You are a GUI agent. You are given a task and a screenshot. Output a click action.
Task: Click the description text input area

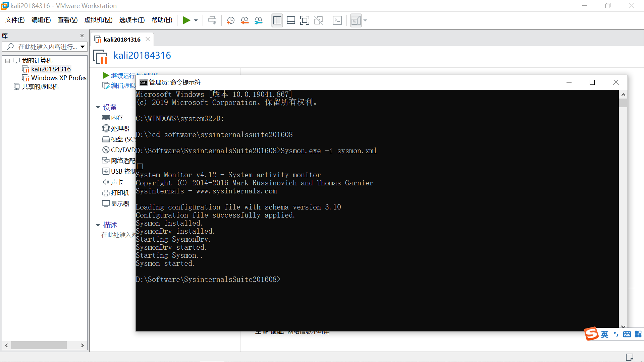(118, 235)
